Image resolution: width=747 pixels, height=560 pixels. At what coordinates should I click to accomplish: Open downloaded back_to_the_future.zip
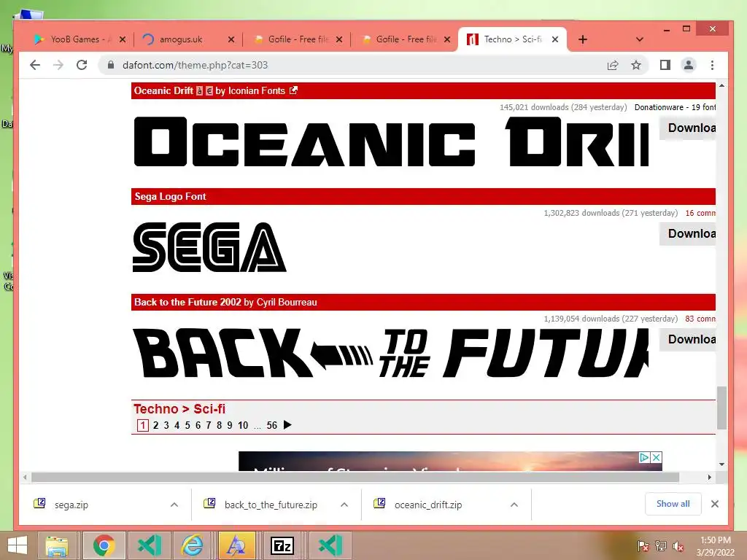pos(271,505)
